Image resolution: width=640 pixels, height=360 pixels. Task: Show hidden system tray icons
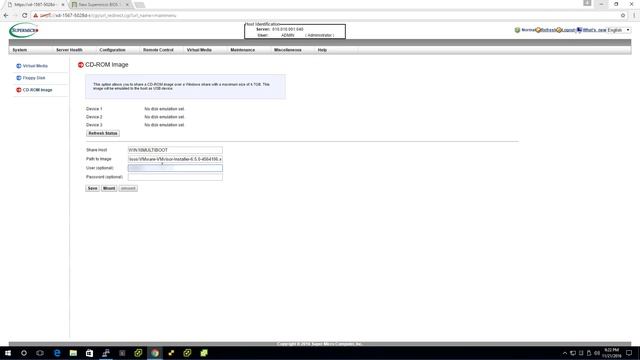click(x=565, y=353)
